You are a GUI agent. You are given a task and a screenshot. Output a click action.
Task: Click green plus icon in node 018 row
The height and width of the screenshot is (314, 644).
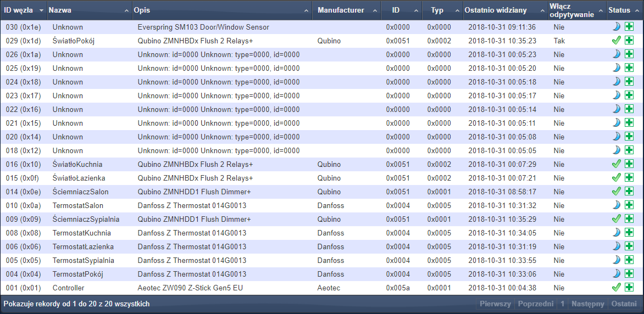point(629,150)
